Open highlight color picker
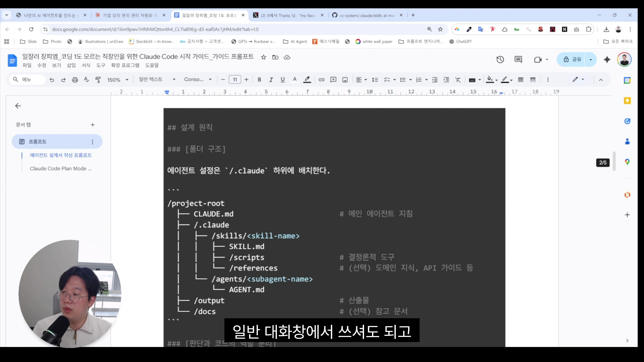 pyautogui.click(x=307, y=80)
